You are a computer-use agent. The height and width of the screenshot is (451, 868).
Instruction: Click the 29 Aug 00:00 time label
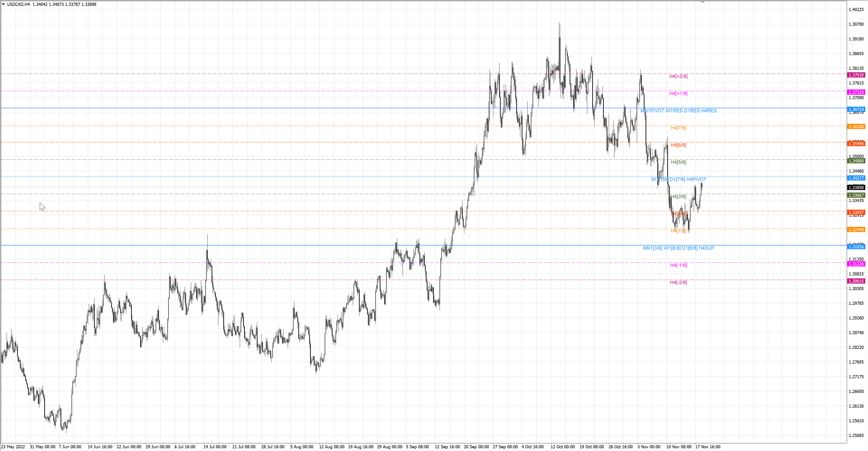point(390,447)
